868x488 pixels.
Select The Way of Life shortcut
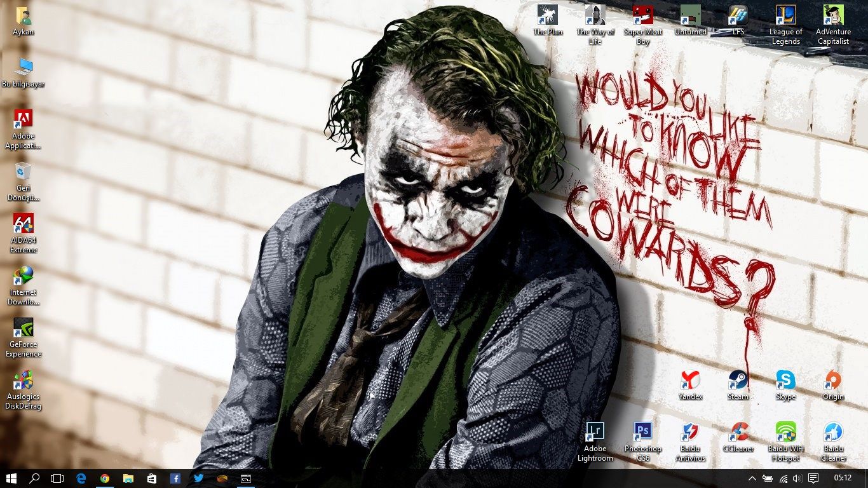pos(595,25)
